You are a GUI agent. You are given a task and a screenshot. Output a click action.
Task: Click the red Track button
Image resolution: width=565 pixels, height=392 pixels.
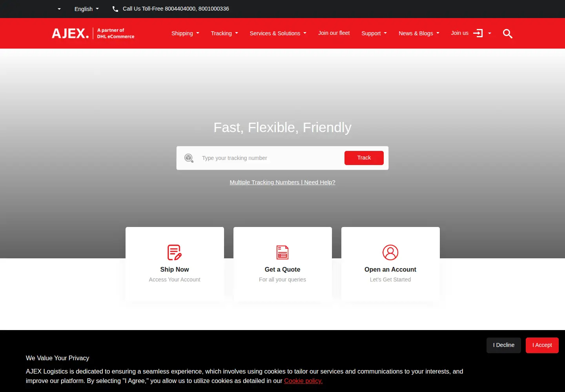(364, 158)
